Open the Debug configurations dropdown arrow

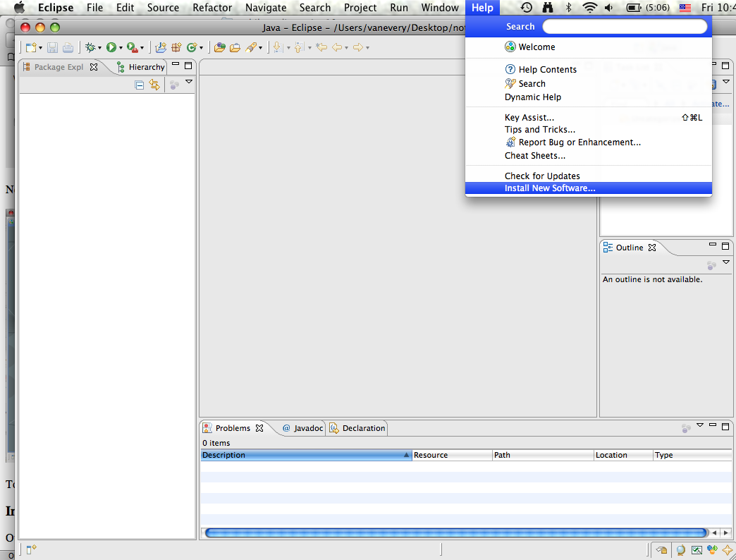(x=99, y=48)
